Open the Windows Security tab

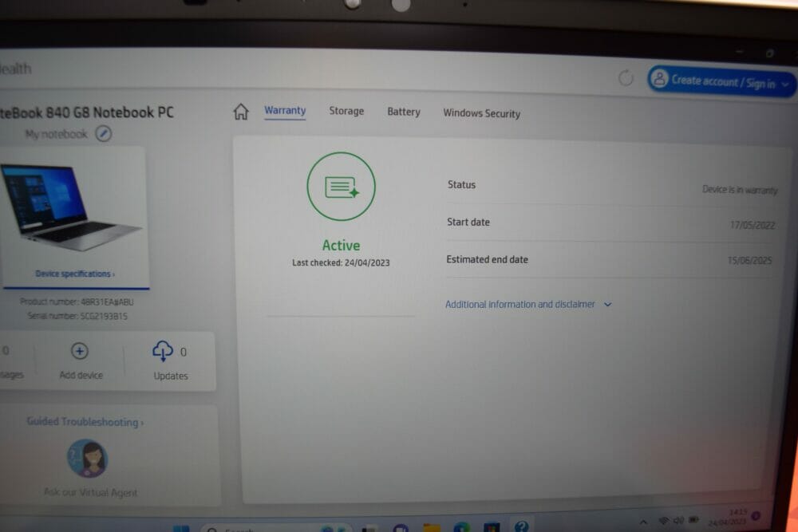[x=481, y=113]
